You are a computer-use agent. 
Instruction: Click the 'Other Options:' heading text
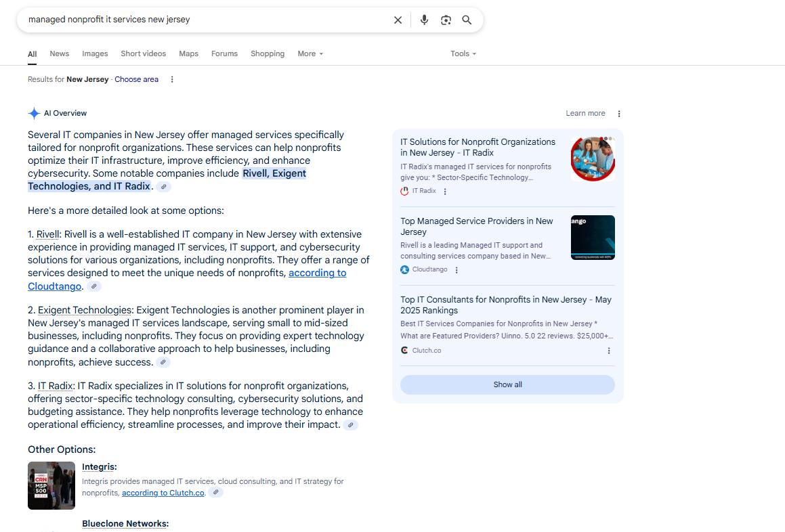(62, 450)
